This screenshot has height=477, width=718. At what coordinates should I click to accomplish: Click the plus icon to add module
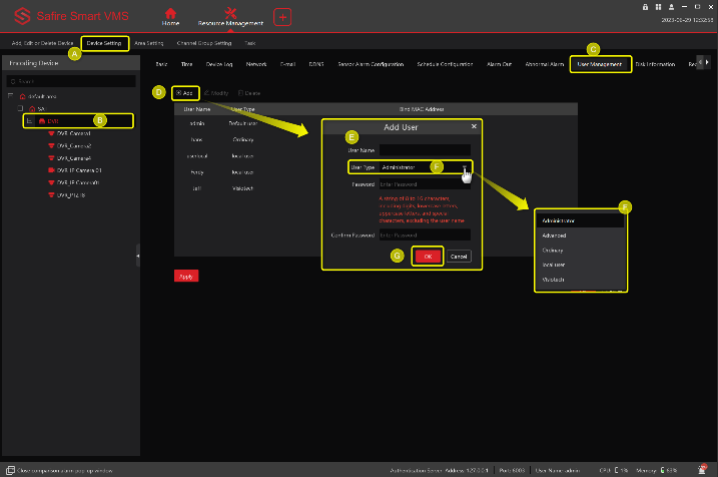coord(282,17)
